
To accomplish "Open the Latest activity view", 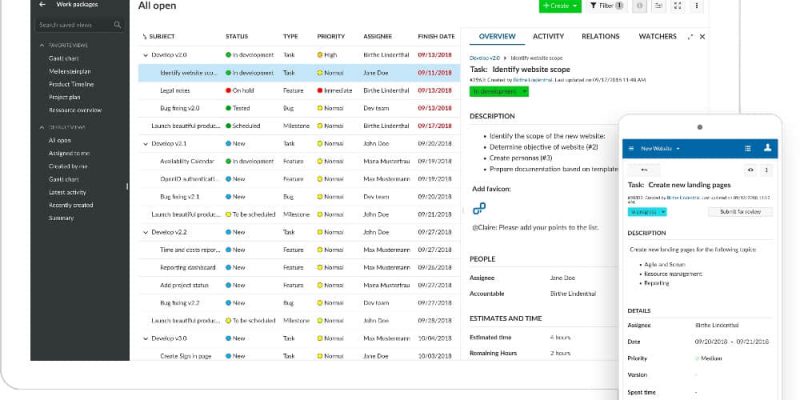I will pyautogui.click(x=67, y=192).
